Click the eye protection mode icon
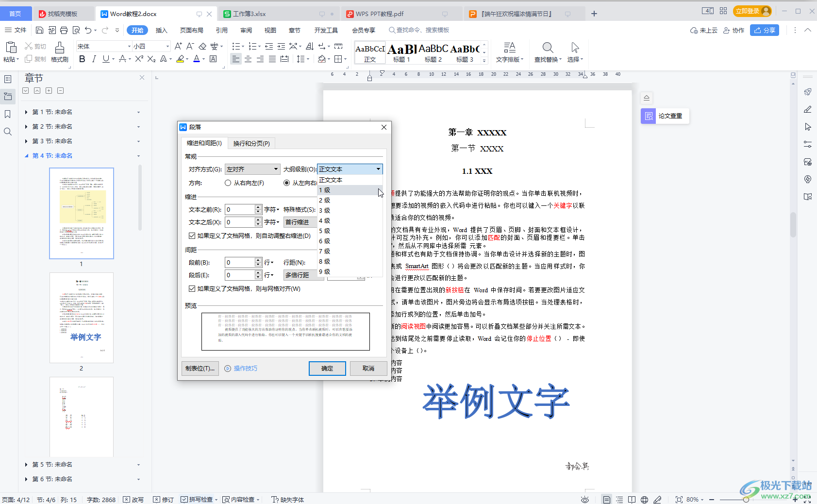Image resolution: width=817 pixels, height=504 pixels. pyautogui.click(x=585, y=500)
